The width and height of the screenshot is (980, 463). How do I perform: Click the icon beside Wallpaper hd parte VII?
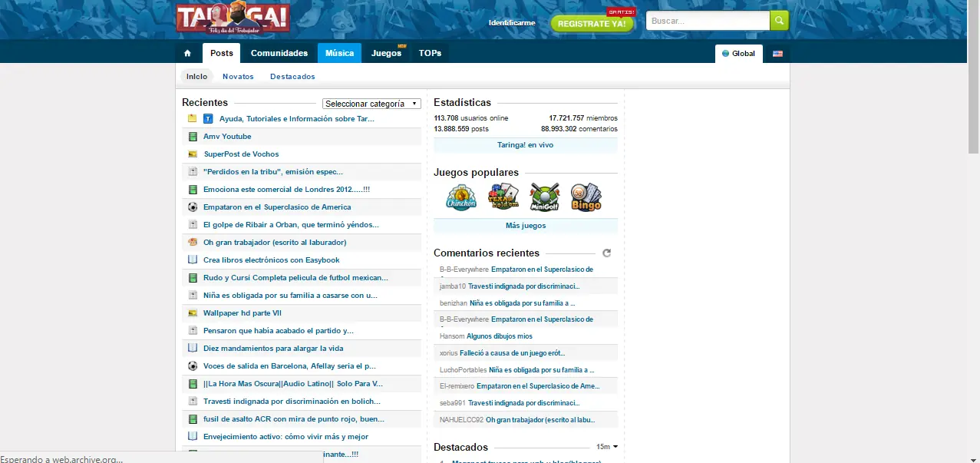pyautogui.click(x=193, y=313)
